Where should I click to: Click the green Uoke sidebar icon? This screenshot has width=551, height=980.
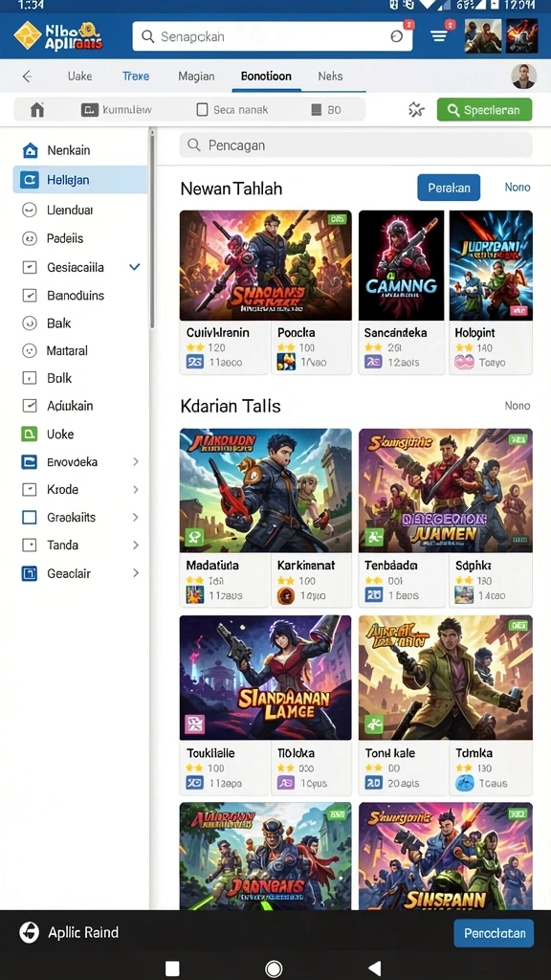click(x=30, y=434)
